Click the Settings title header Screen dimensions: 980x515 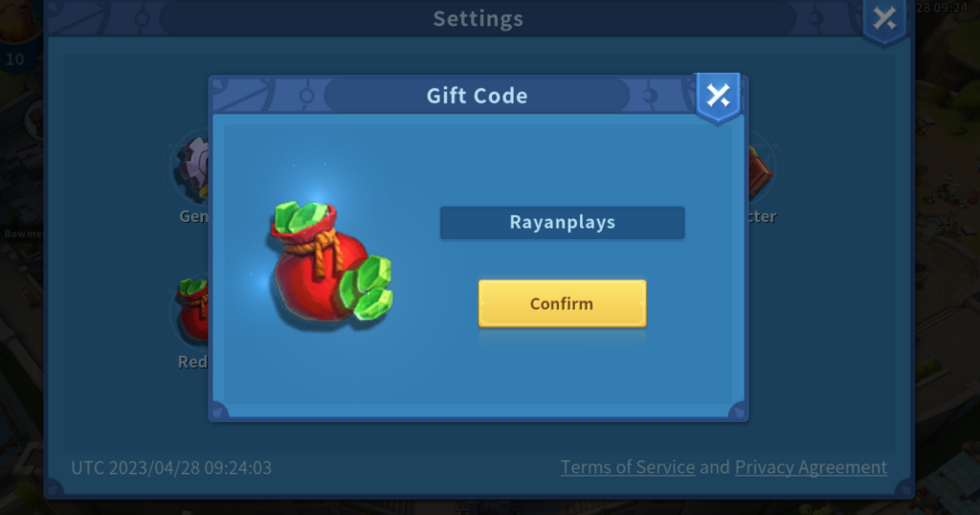[x=479, y=19]
